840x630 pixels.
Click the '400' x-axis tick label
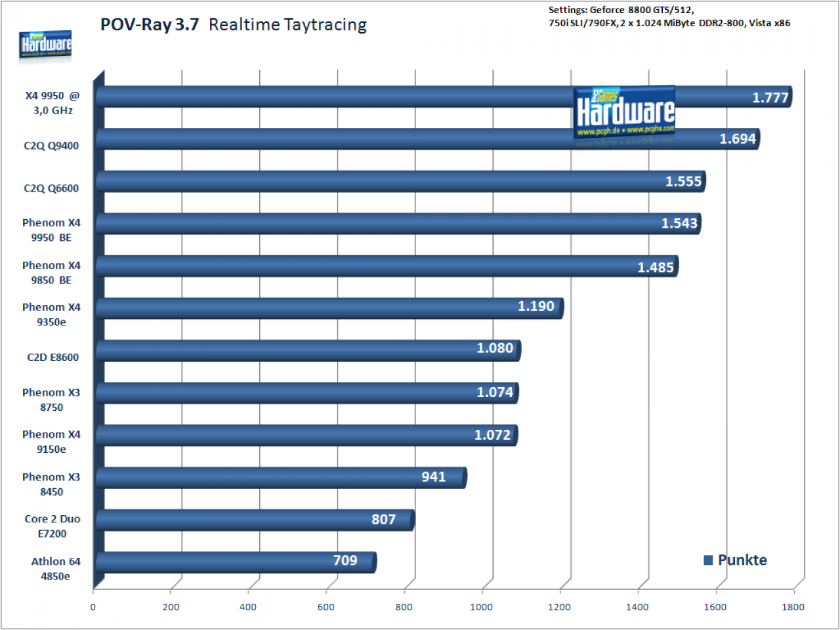(x=248, y=607)
